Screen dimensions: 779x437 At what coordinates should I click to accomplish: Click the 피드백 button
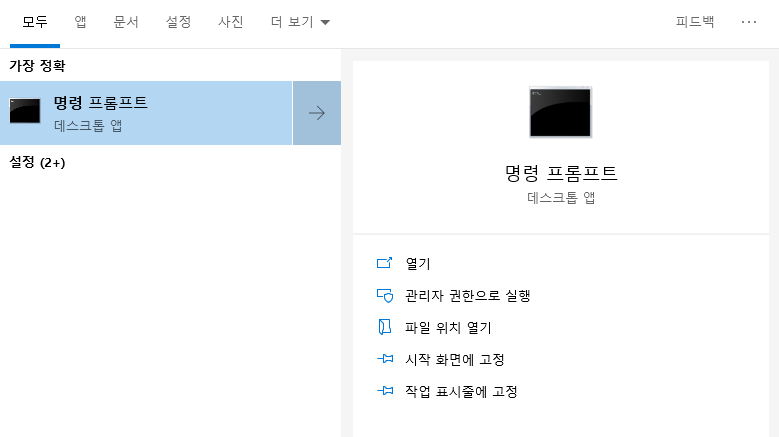(x=695, y=22)
